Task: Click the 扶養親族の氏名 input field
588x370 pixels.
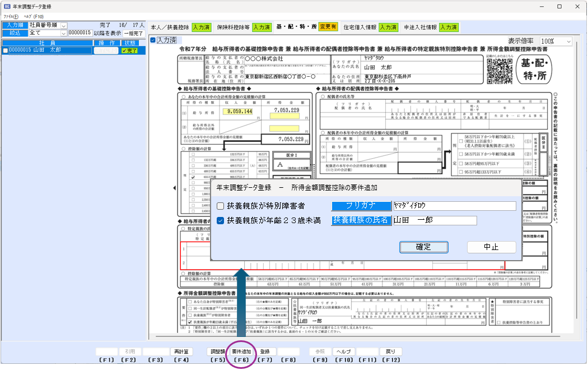Action: (x=434, y=221)
